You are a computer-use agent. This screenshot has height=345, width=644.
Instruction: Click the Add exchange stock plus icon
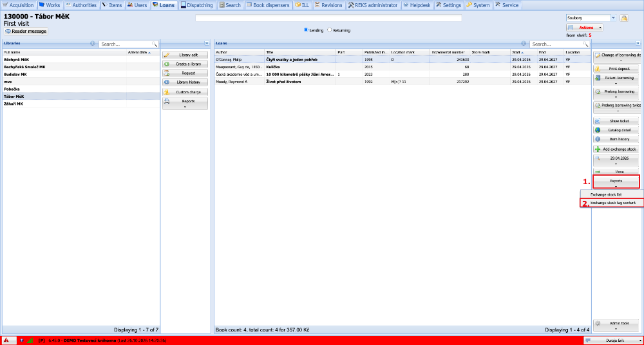[598, 149]
